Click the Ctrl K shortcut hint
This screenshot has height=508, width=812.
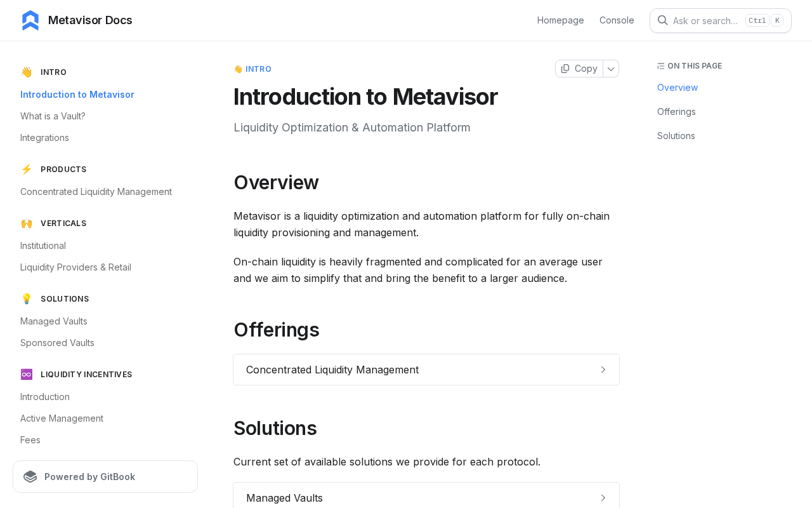(x=764, y=20)
